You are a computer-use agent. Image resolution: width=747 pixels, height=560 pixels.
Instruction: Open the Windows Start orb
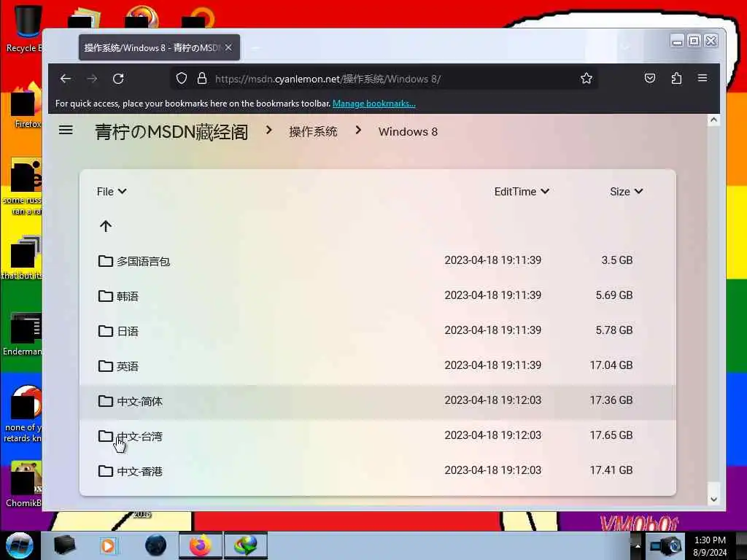[19, 545]
